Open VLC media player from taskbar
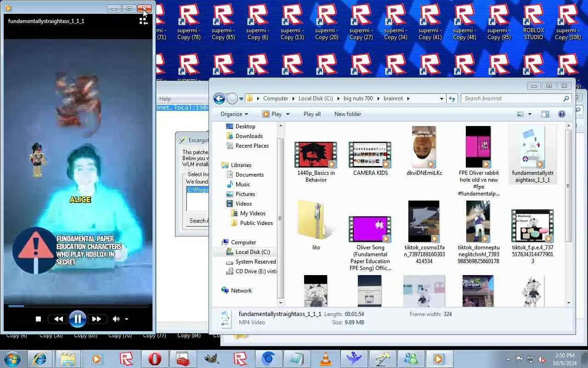This screenshot has width=588, height=368. point(326,359)
